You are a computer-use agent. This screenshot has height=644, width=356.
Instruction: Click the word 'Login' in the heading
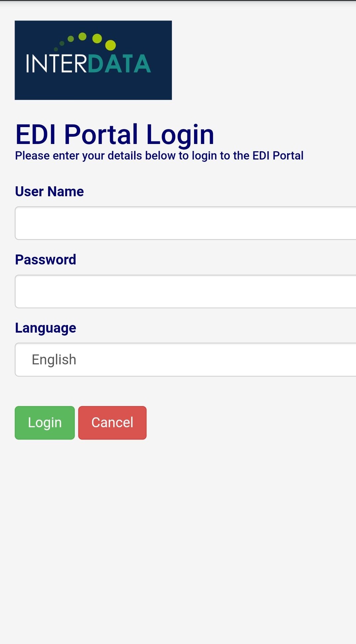[x=180, y=134]
